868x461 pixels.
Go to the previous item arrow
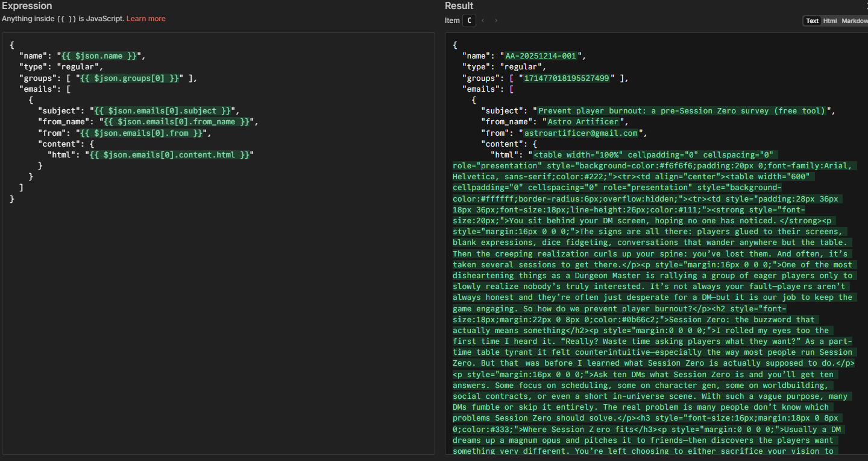tap(483, 21)
